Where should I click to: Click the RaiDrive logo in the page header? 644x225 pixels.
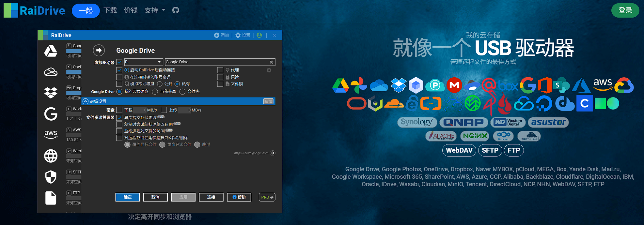(34, 10)
